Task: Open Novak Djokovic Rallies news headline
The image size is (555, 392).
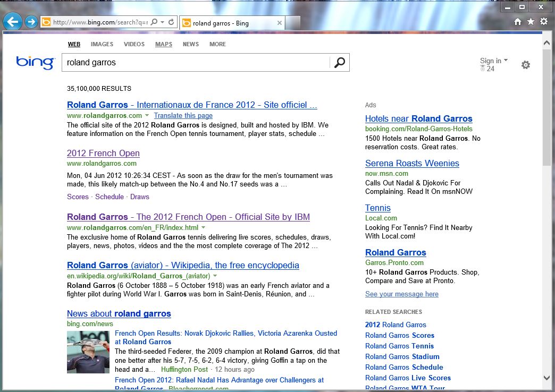Action: click(226, 337)
